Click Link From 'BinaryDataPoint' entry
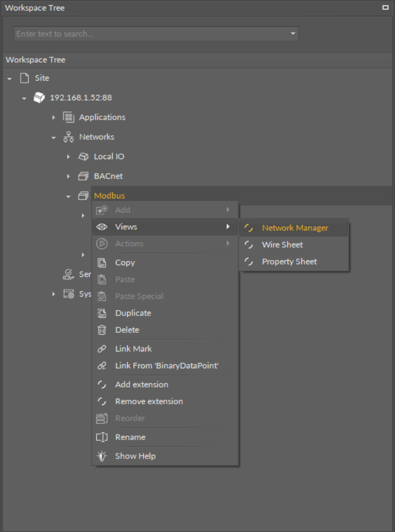Viewport: 395px width, 532px height. (166, 366)
